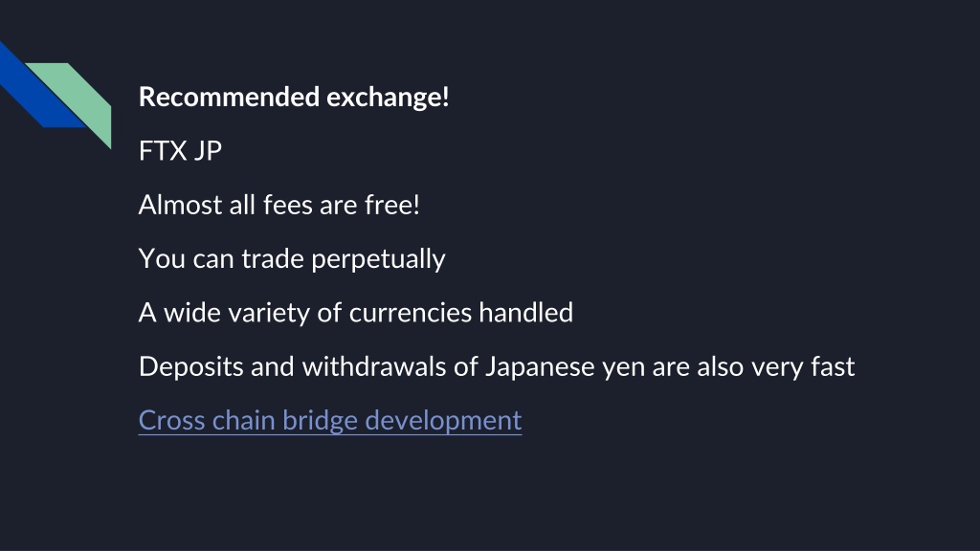Select the FTX JP text line
This screenshot has height=551, width=980.
coord(180,150)
